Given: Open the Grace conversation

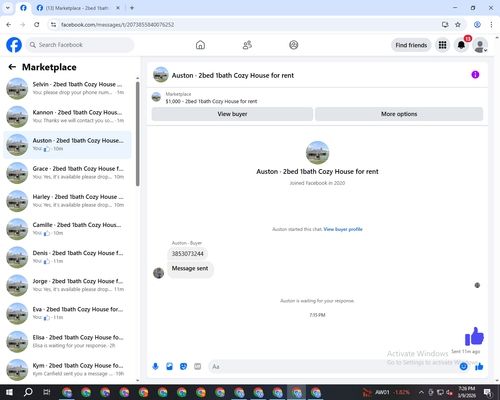Looking at the screenshot, I should pos(67,173).
